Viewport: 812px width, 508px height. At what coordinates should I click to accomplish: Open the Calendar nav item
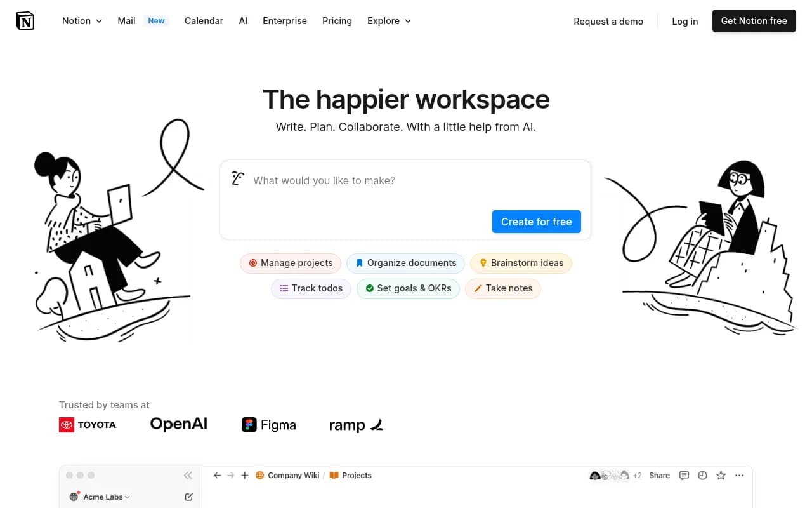point(204,21)
